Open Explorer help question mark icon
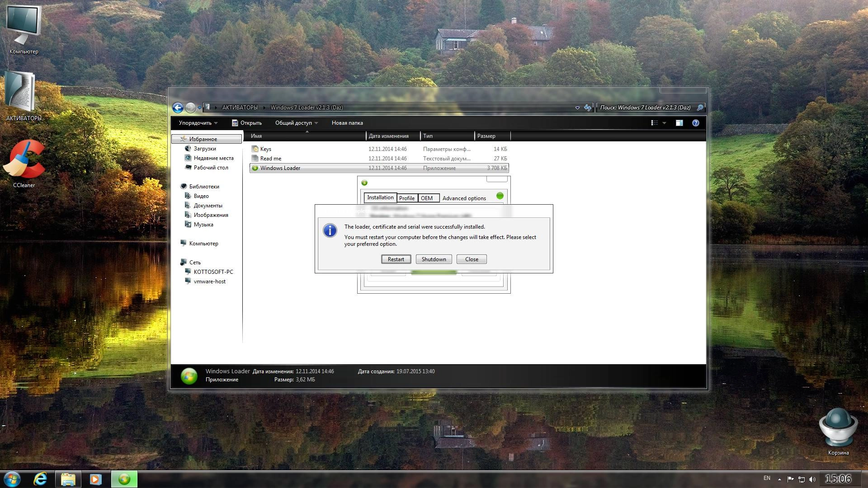The height and width of the screenshot is (488, 868). pos(696,123)
